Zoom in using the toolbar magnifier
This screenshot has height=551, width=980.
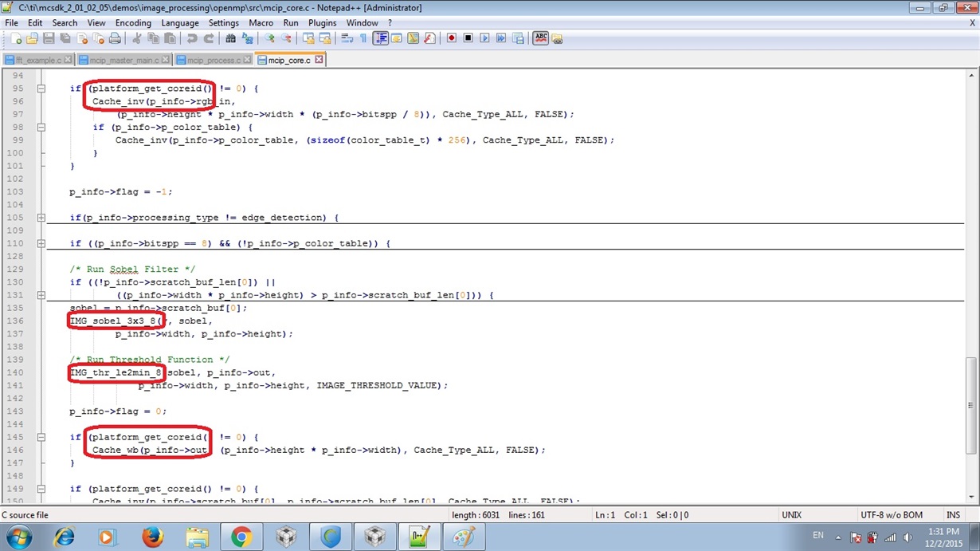point(269,38)
